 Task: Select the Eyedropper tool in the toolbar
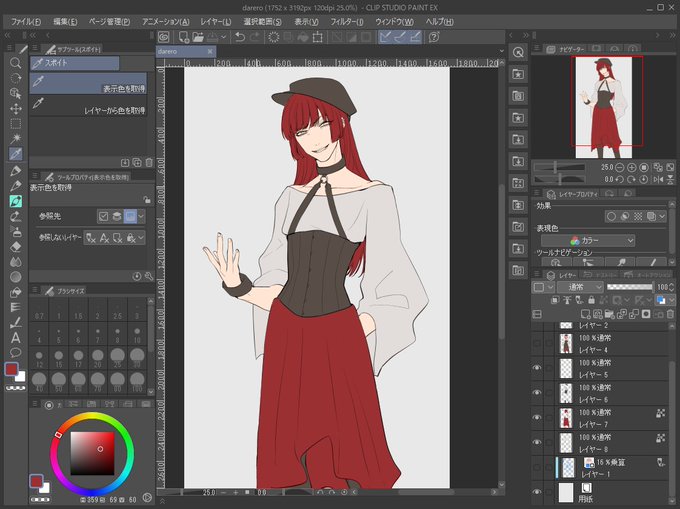(x=16, y=154)
